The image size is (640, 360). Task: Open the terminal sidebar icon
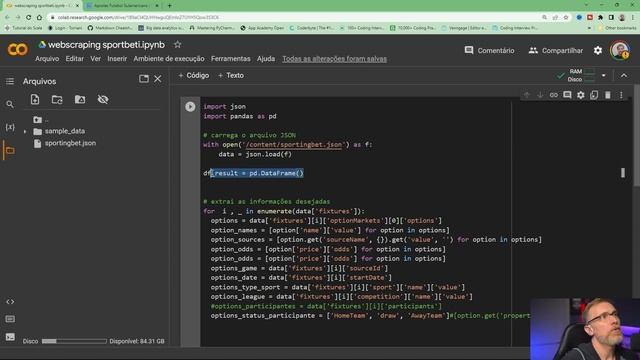tap(10, 337)
